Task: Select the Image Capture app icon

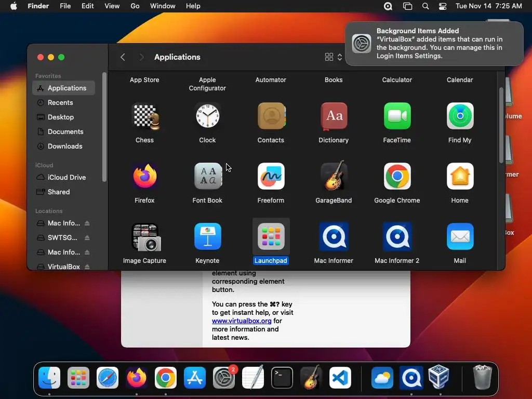Action: pos(146,237)
